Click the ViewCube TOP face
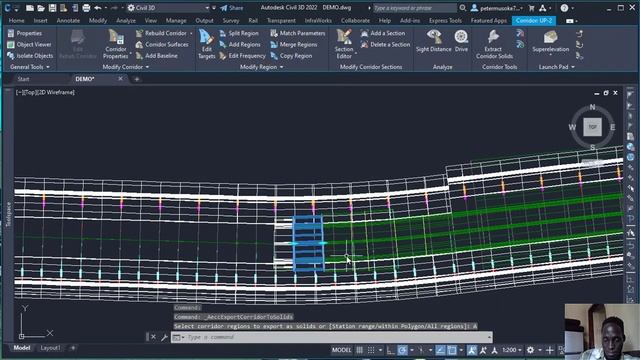 (x=592, y=127)
